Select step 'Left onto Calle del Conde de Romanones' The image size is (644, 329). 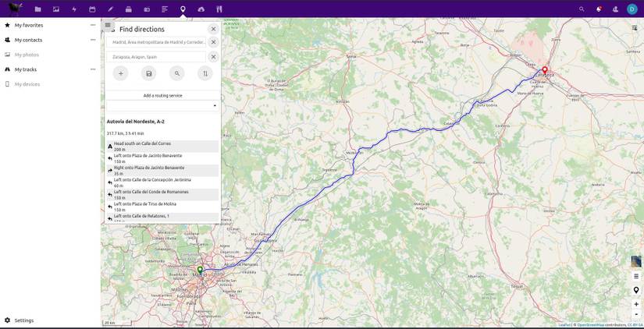point(162,194)
